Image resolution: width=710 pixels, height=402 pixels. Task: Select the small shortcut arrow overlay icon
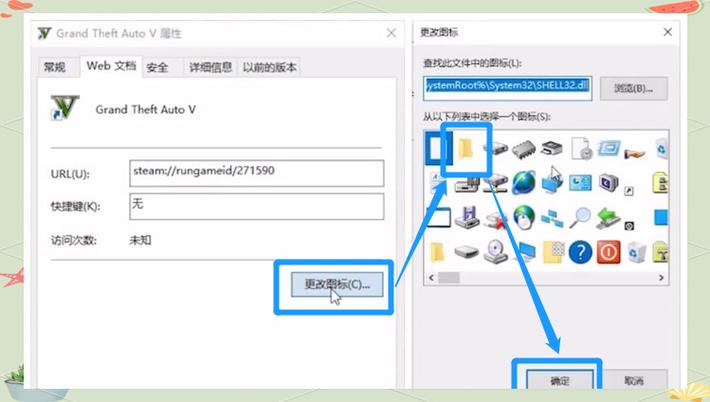tap(628, 191)
